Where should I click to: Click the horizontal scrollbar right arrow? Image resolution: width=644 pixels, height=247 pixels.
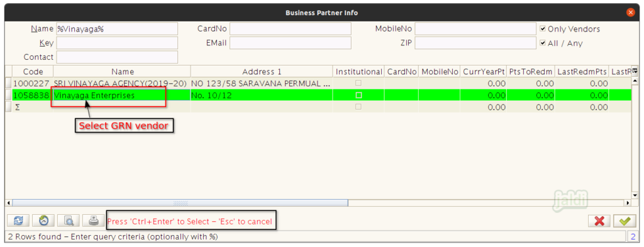(x=628, y=203)
